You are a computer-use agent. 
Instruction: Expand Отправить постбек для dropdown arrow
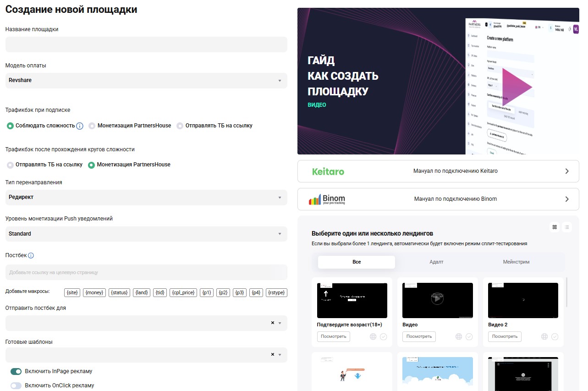[280, 323]
